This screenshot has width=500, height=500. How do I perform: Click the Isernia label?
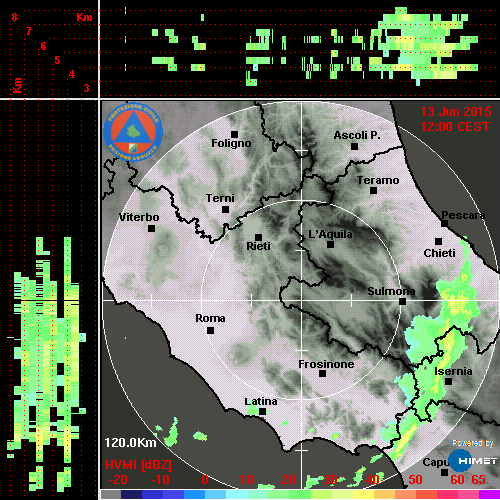coord(453,371)
